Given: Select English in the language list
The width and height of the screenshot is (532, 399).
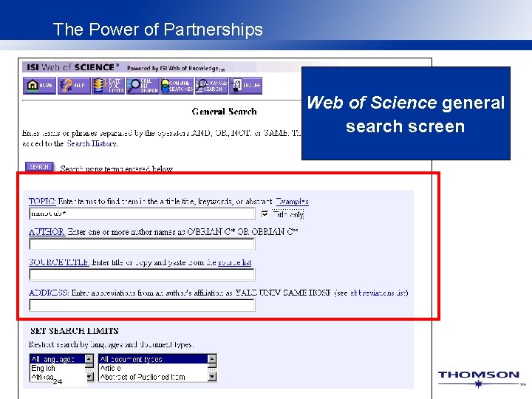Looking at the screenshot, I should [x=58, y=368].
